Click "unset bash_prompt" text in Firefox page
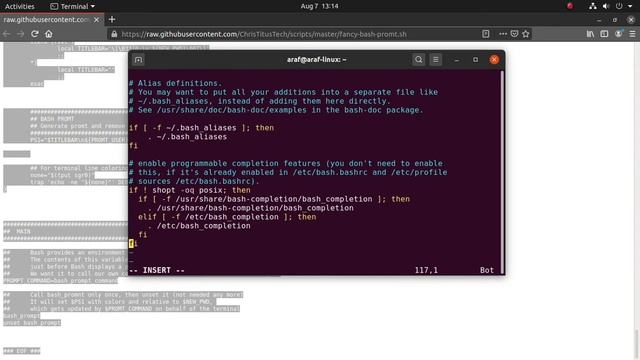This screenshot has width=640, height=360. pos(32,323)
